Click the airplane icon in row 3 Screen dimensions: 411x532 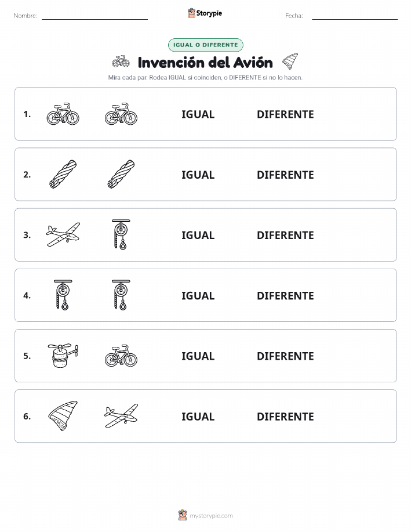click(x=63, y=234)
